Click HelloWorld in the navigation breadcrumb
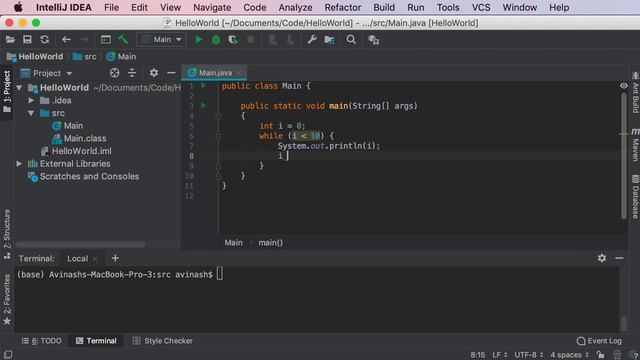 (x=35, y=56)
